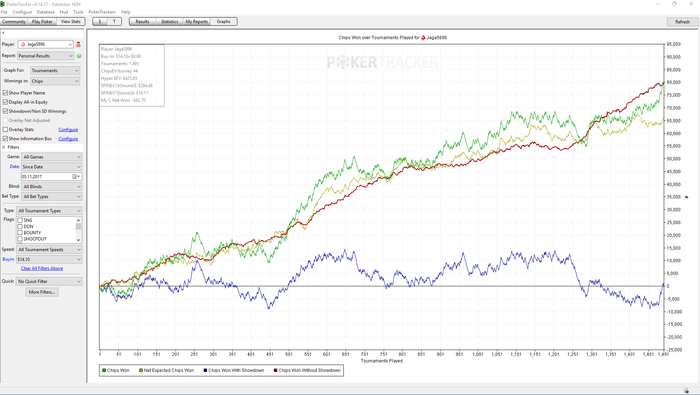Click the Refresh button
Screen dimensions: 700x395
click(682, 22)
